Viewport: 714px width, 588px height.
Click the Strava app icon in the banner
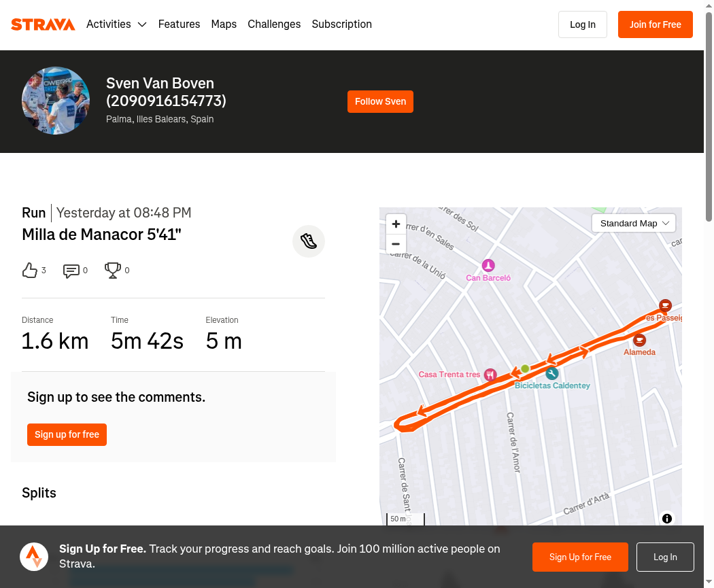[34, 557]
